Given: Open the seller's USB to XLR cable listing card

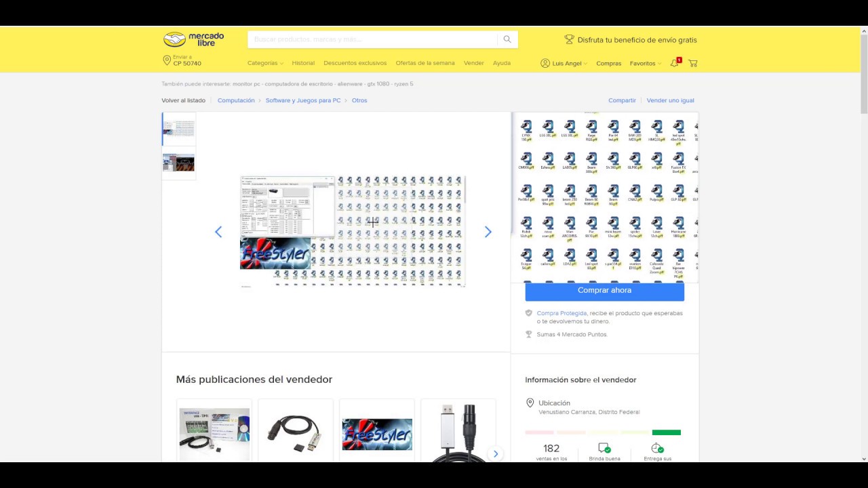Looking at the screenshot, I should tap(458, 431).
